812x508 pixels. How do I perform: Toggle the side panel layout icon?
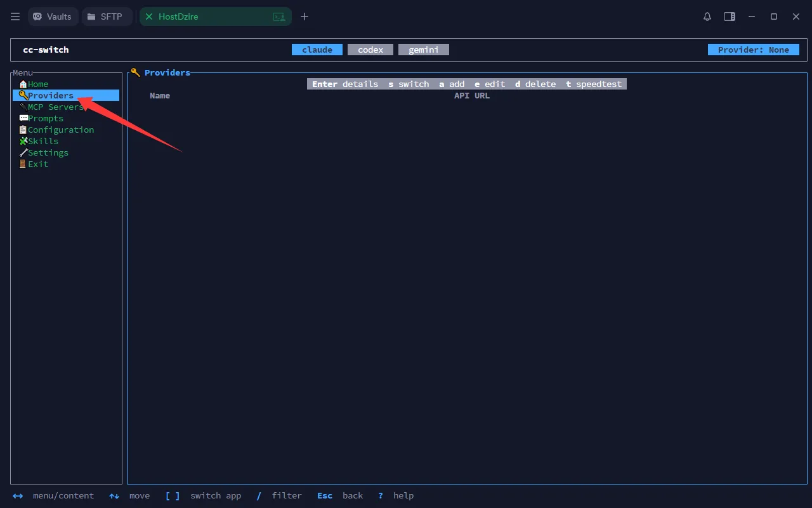tap(730, 17)
